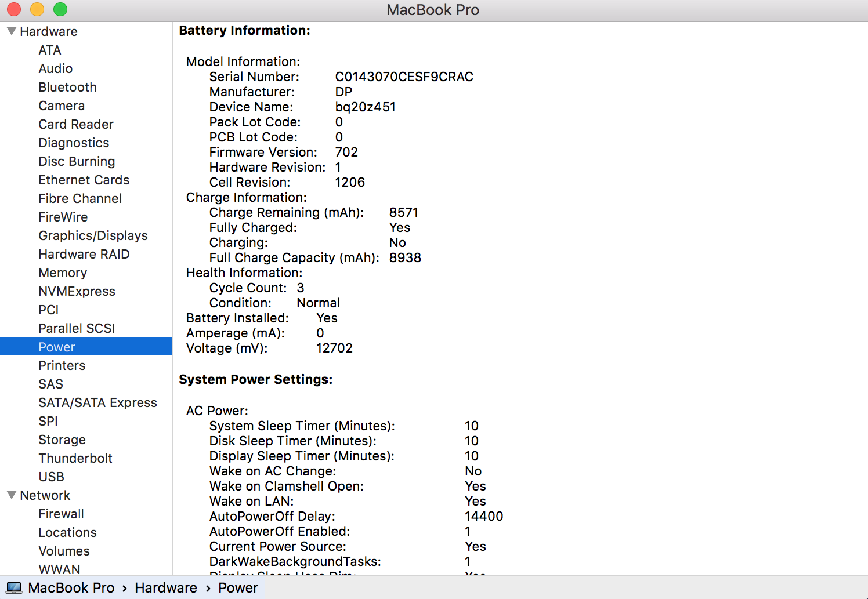Select the Network category heading
Screen dimensions: 868x599
click(45, 495)
